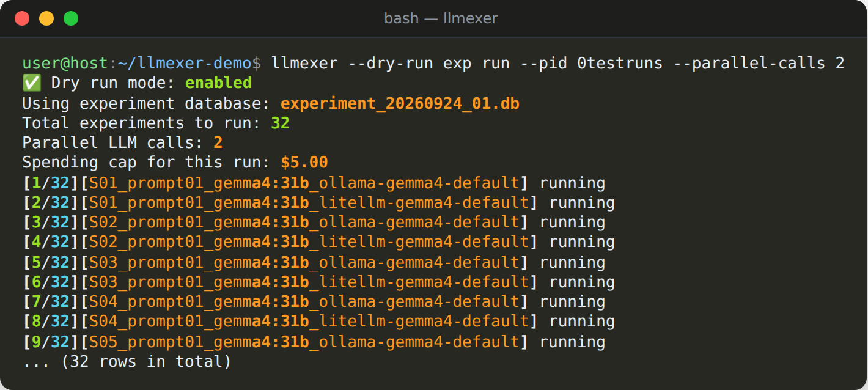
Task: Click the 'running' status on the [9/32] row
Action: click(x=572, y=342)
